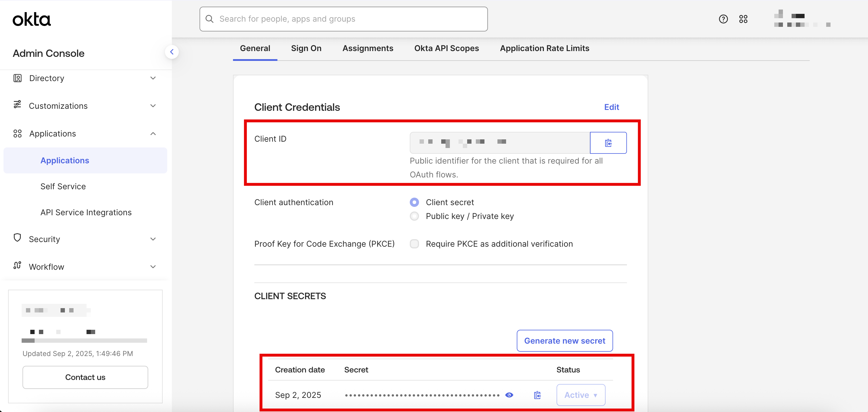Click the Creation date column header

coord(300,370)
